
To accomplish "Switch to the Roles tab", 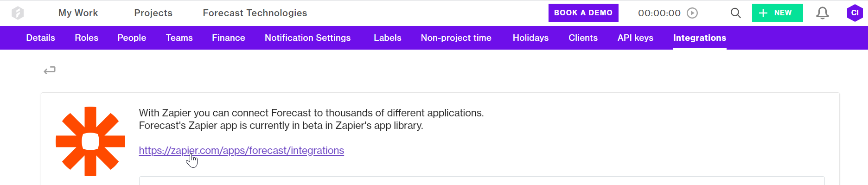I will 87,38.
